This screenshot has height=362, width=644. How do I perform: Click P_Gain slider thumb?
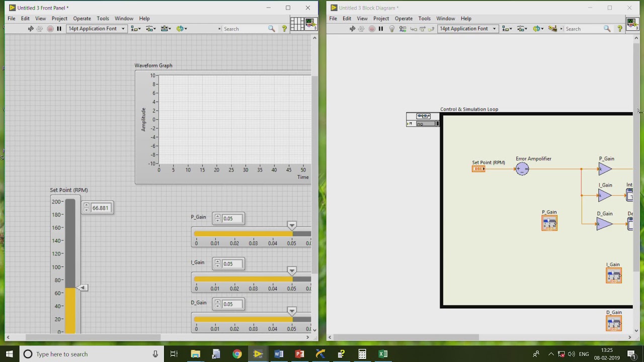pos(292,226)
